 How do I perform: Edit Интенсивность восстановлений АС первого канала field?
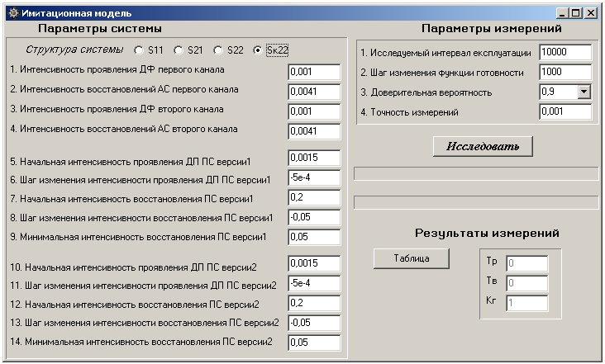coord(314,92)
